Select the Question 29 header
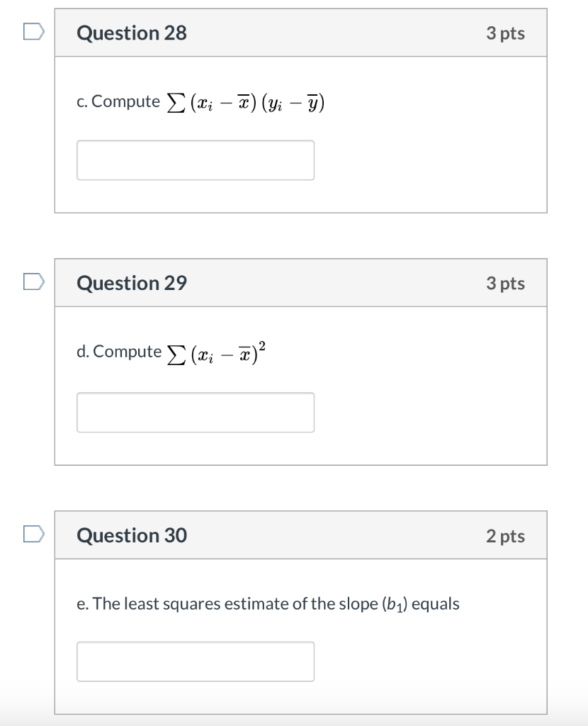The height and width of the screenshot is (726, 588). coord(131,282)
